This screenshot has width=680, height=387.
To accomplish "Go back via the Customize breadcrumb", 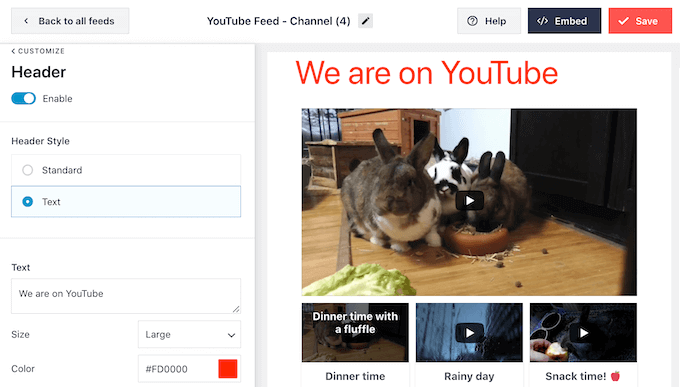I will tap(38, 51).
